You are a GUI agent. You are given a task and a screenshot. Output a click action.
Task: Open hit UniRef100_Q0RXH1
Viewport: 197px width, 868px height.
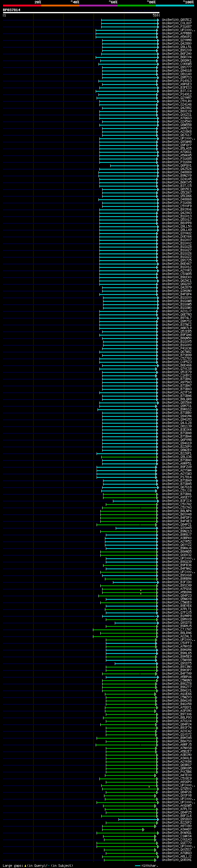coord(176,860)
